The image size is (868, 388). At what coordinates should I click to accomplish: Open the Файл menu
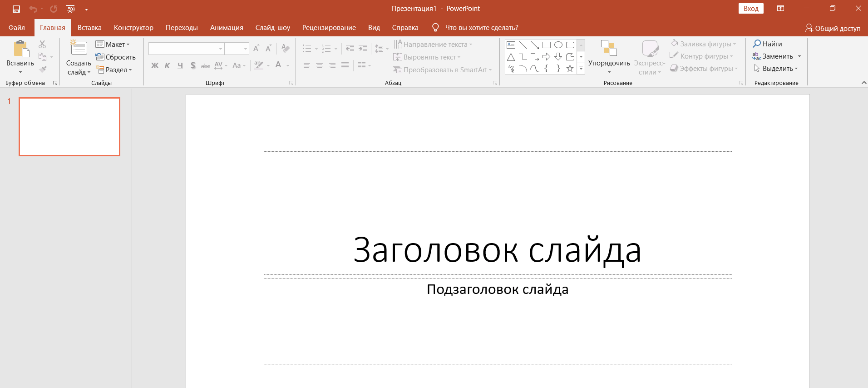tap(17, 28)
